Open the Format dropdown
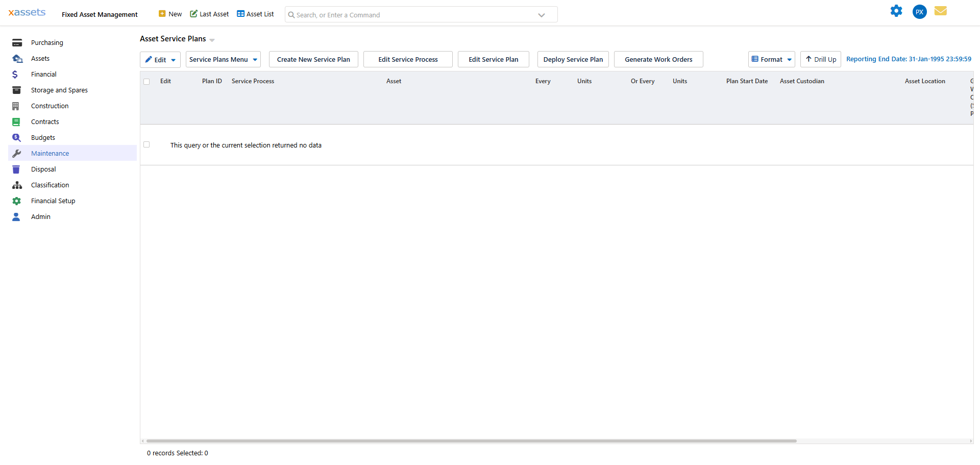 (771, 59)
